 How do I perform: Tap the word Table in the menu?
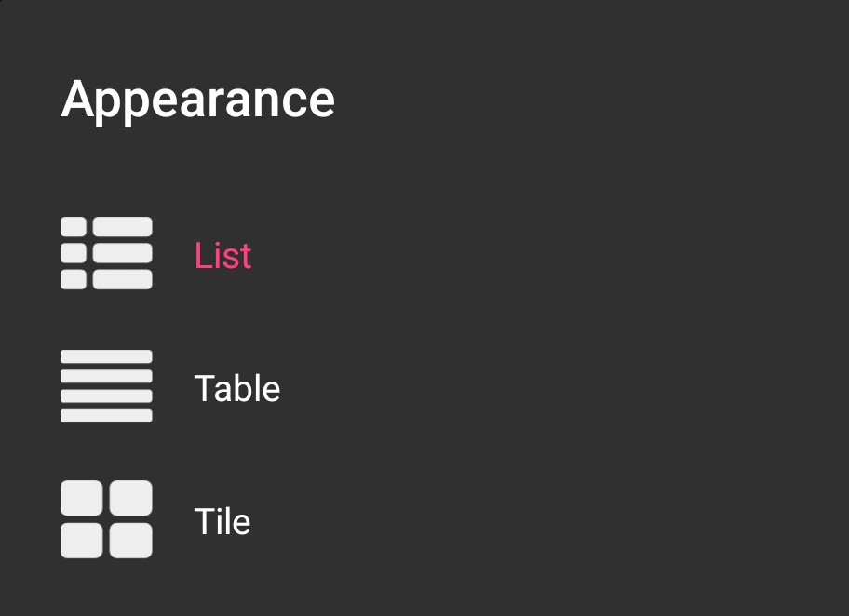coord(236,388)
